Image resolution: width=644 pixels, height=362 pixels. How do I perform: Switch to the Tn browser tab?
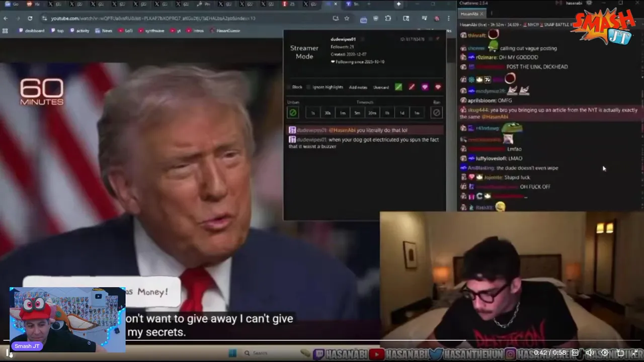point(352,4)
